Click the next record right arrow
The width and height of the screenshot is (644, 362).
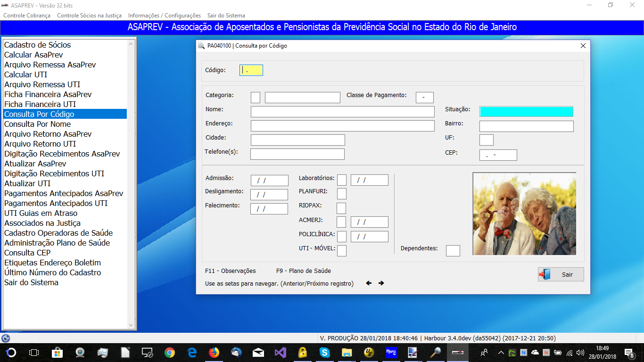pos(381,283)
